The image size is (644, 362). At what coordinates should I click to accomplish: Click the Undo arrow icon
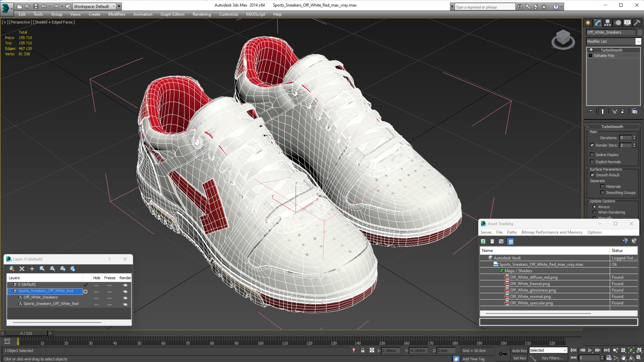[x=44, y=6]
